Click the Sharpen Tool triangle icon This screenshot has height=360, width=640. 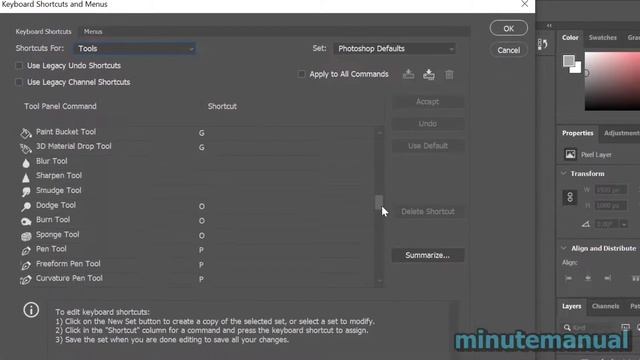click(26, 178)
